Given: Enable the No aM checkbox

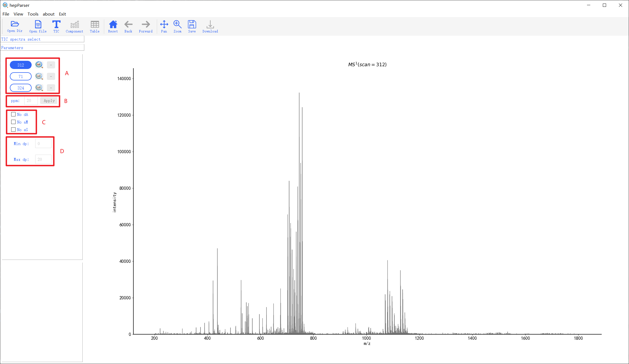Looking at the screenshot, I should point(13,122).
